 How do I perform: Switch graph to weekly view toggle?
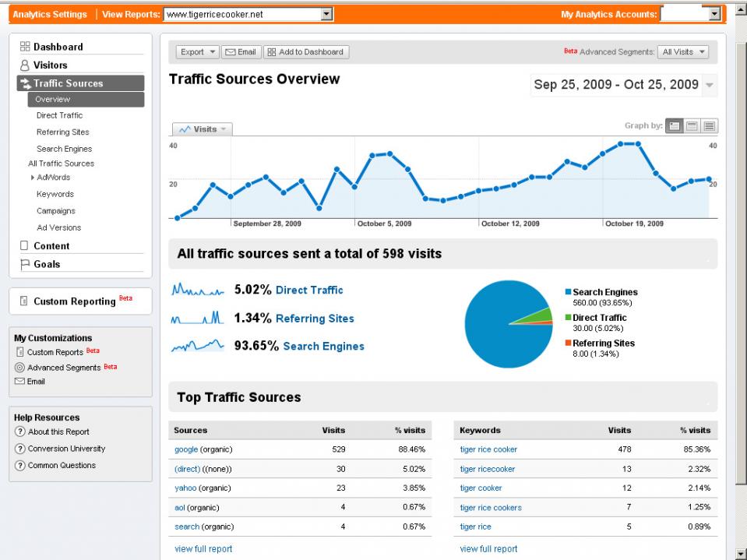(692, 126)
